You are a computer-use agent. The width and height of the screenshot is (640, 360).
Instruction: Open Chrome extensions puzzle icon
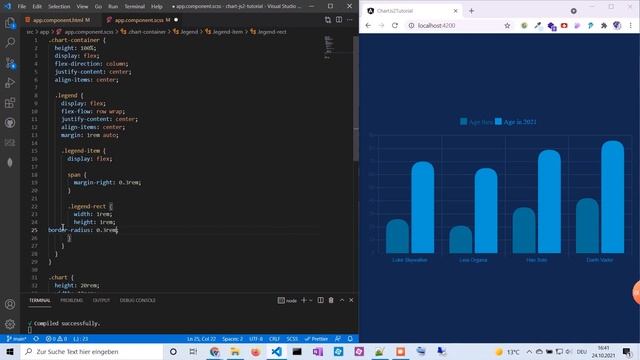pyautogui.click(x=604, y=25)
